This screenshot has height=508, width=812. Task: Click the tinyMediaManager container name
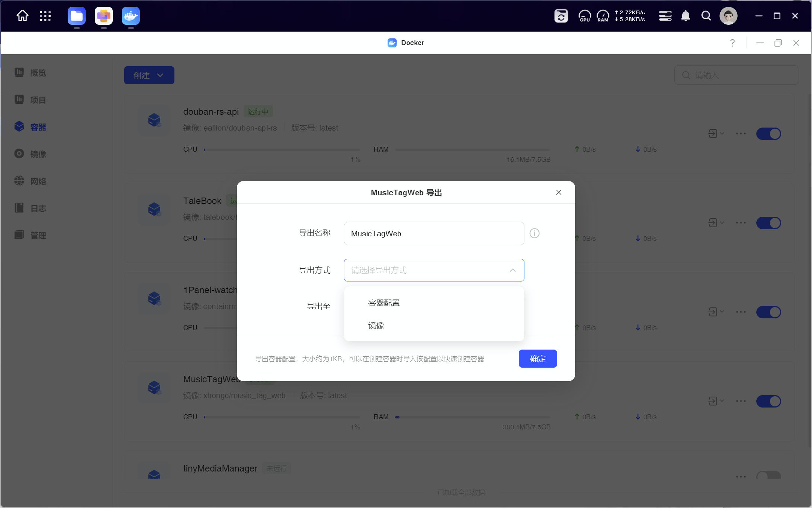(x=220, y=468)
